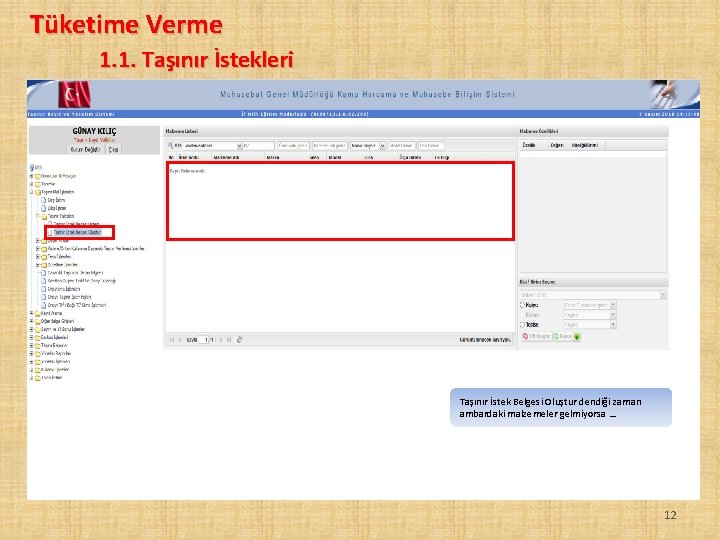Select the Tesise radio button
The width and height of the screenshot is (720, 540).
(x=522, y=325)
